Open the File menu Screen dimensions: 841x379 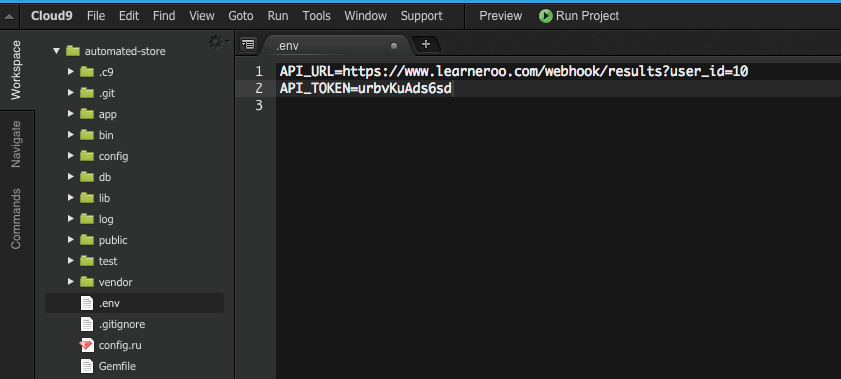click(96, 16)
